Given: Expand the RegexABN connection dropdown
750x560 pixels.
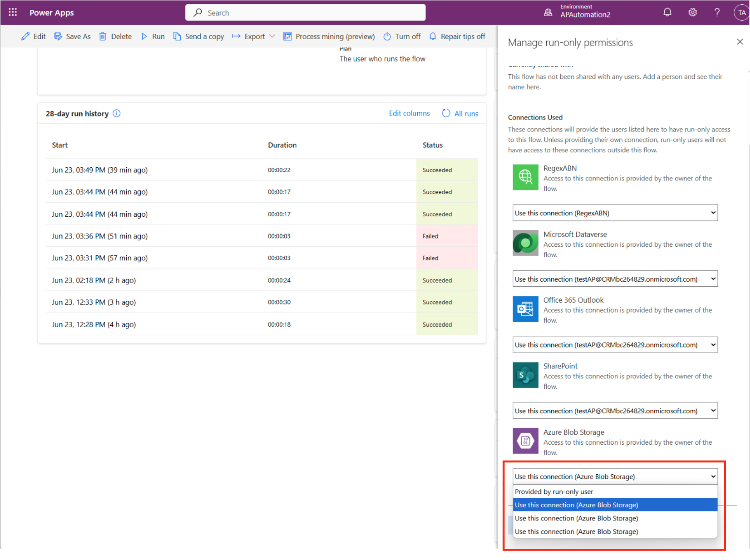Looking at the screenshot, I should (x=615, y=213).
